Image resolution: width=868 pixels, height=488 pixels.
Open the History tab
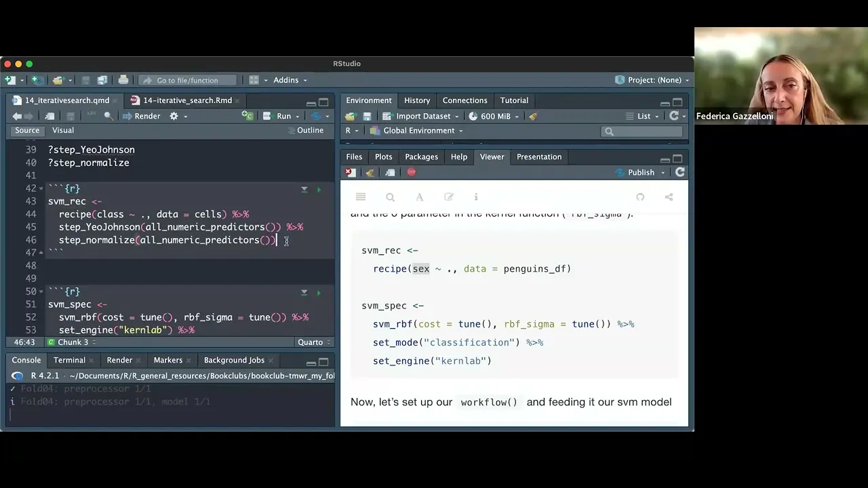point(417,100)
